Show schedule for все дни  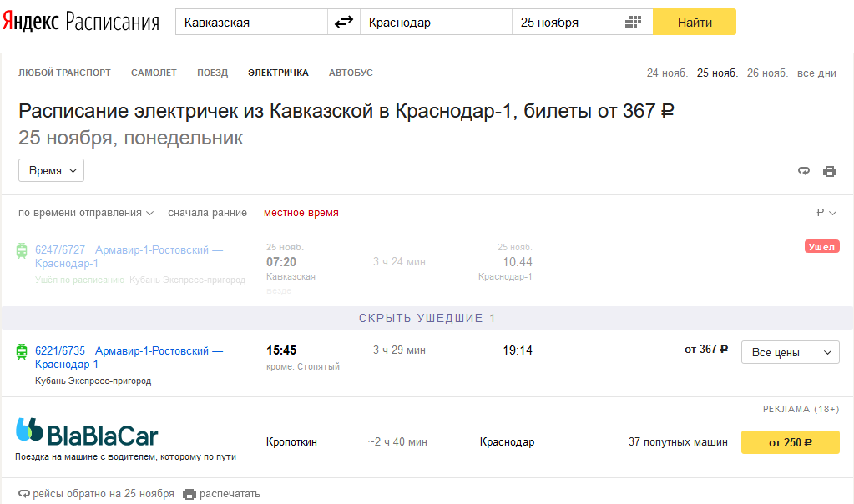point(816,73)
